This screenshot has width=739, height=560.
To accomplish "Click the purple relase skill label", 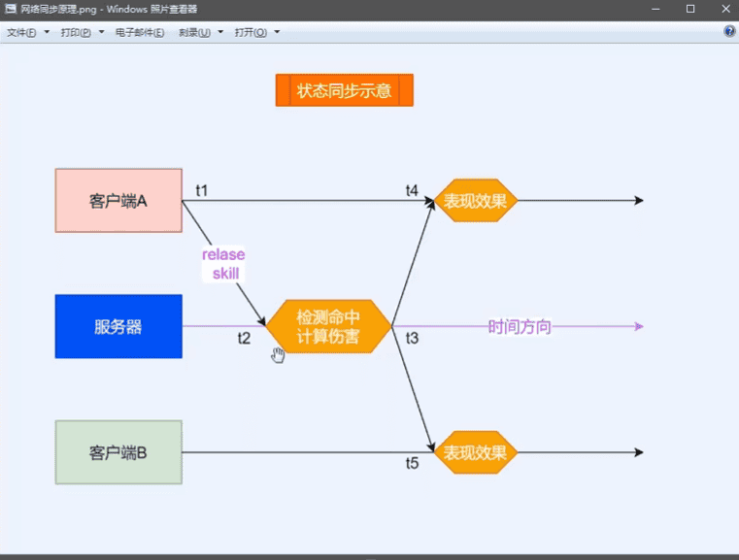I will coord(223,264).
